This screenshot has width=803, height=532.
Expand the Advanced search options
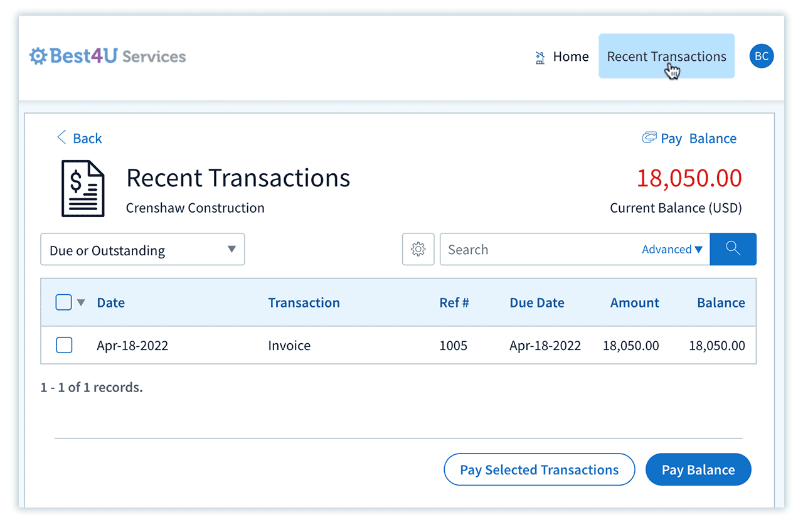tap(671, 250)
